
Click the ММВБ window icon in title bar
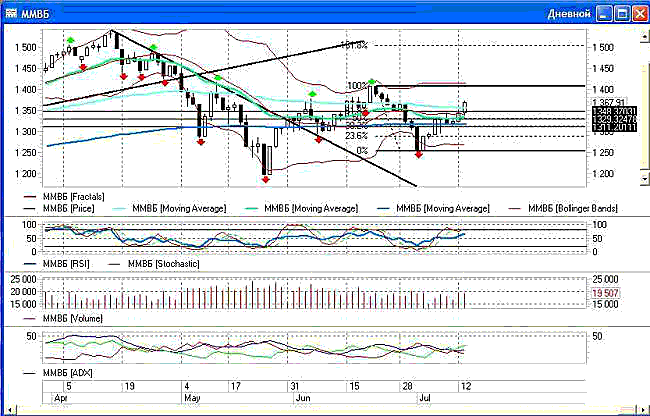click(11, 14)
